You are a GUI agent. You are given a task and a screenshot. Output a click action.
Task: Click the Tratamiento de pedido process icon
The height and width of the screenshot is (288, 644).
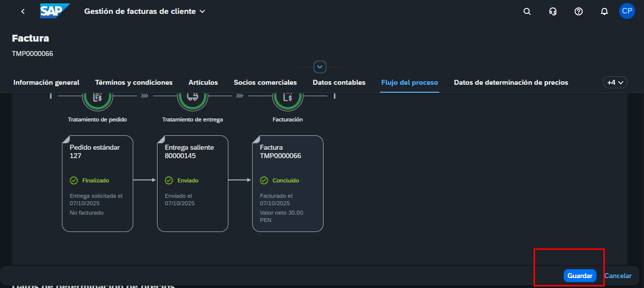98,99
